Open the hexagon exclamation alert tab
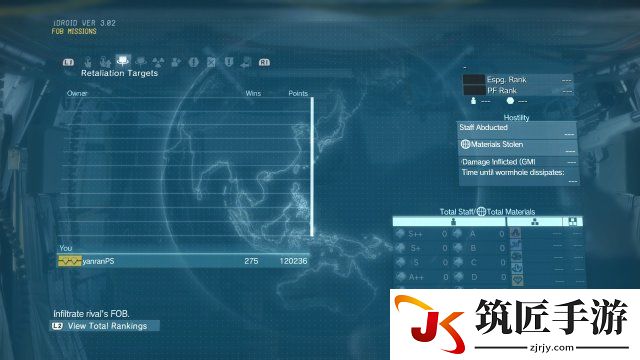This screenshot has width=640, height=360. tap(193, 62)
